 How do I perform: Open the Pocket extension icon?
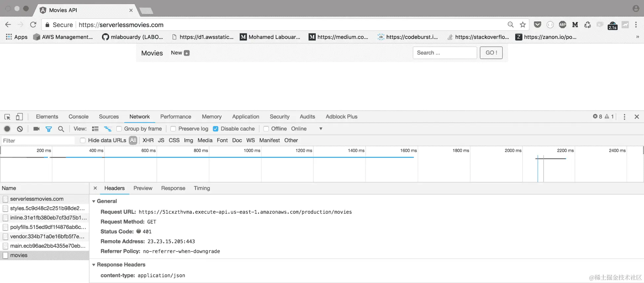coord(538,25)
